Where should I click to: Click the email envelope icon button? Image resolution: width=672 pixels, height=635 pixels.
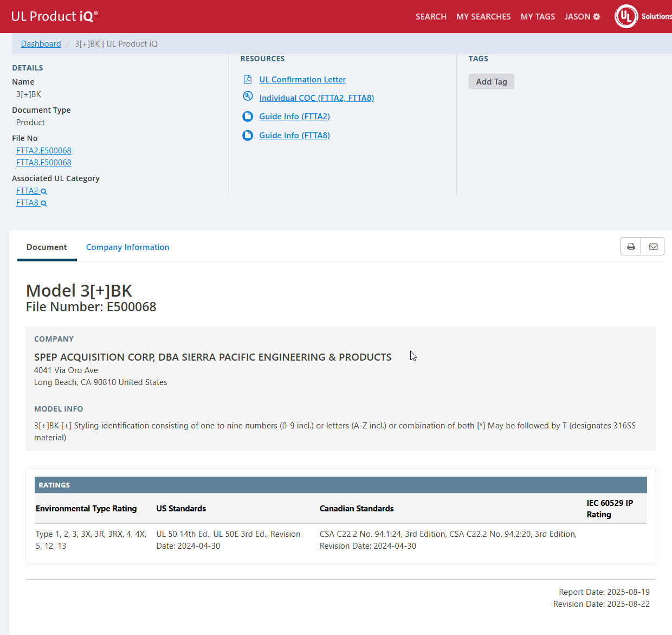[x=653, y=247]
